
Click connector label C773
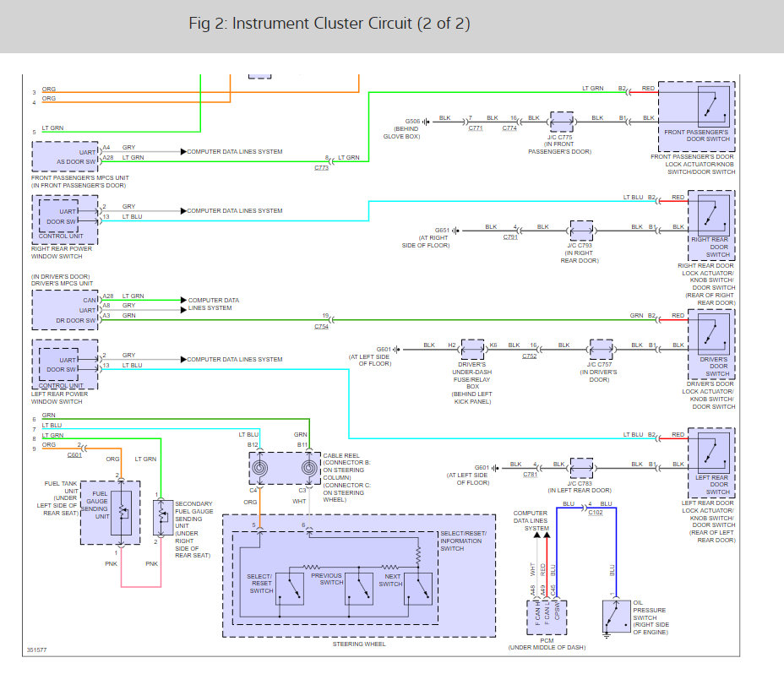coord(322,167)
